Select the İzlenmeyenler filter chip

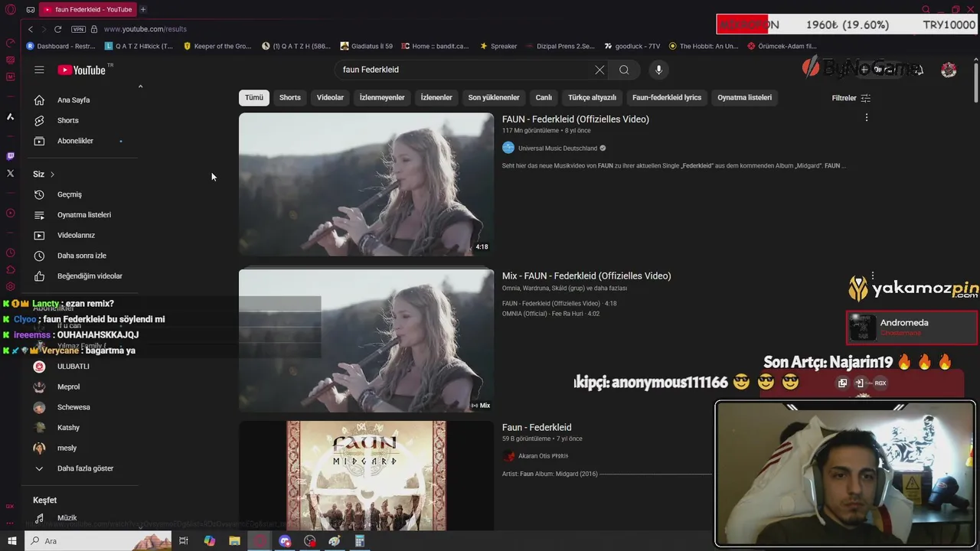click(382, 98)
